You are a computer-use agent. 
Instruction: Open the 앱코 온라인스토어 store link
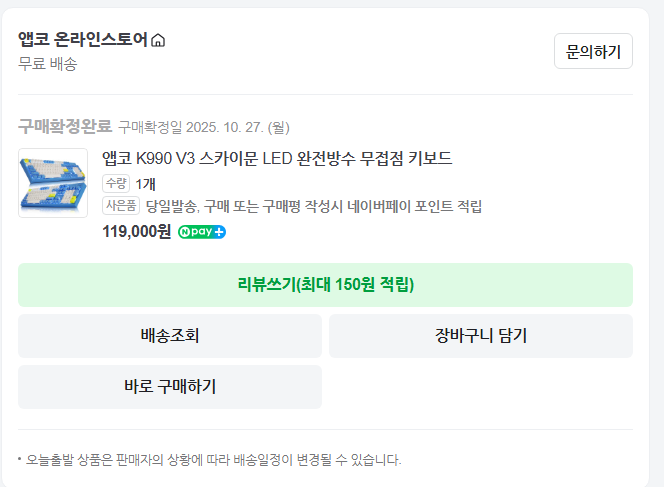[x=83, y=40]
